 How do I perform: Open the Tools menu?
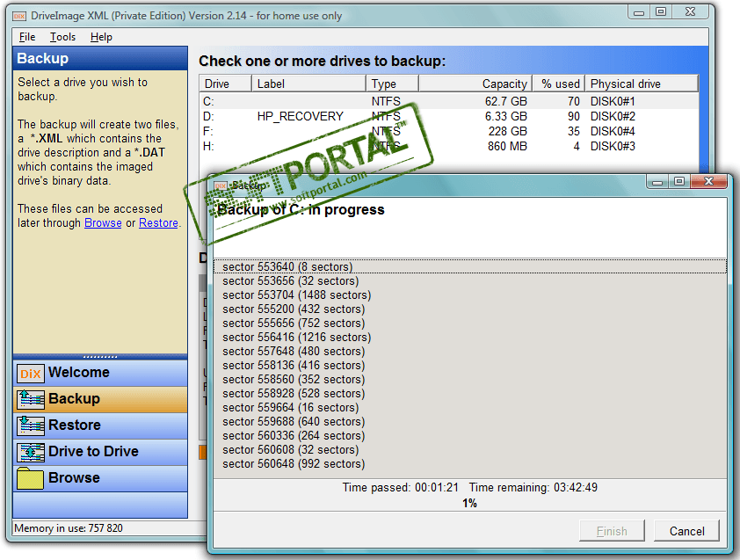pyautogui.click(x=62, y=37)
